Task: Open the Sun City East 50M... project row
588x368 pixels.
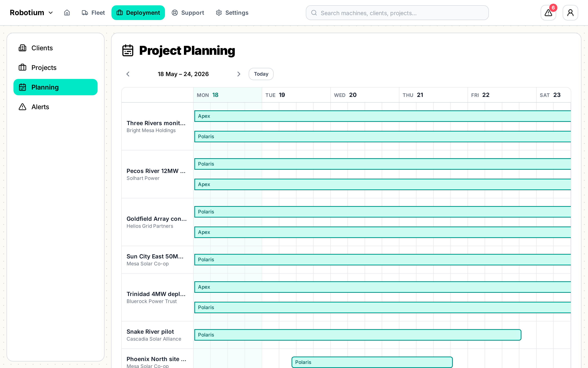Action: [157, 260]
